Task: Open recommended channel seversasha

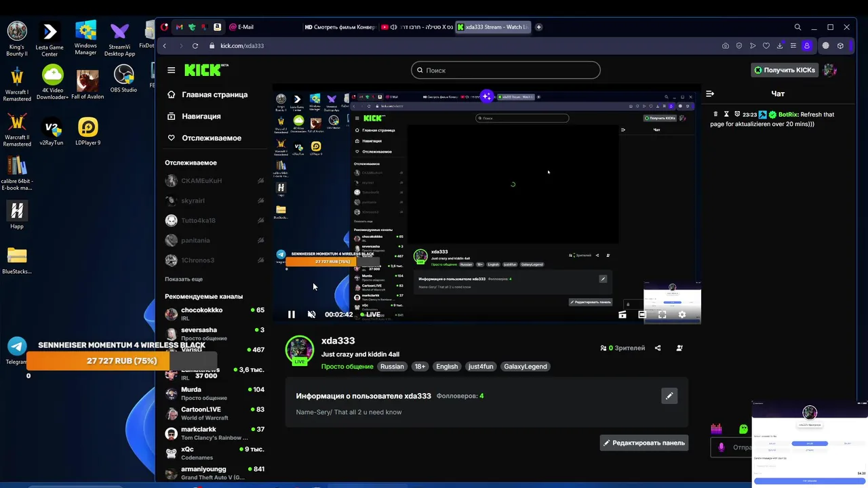Action: 214,333
